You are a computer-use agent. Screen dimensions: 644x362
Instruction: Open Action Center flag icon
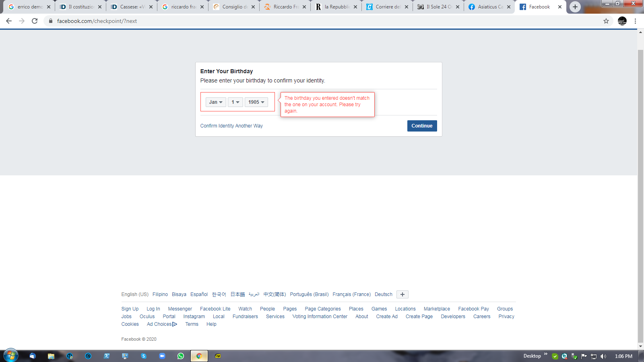click(584, 356)
